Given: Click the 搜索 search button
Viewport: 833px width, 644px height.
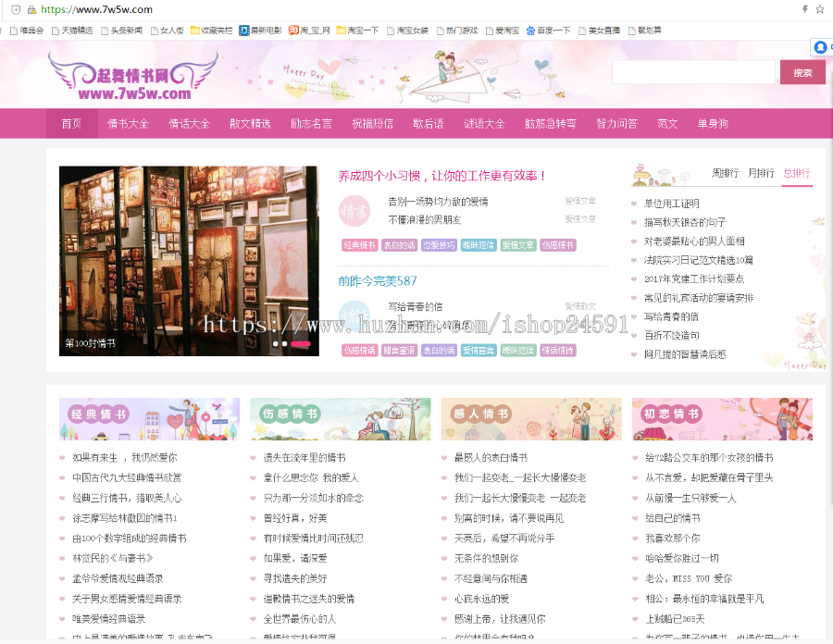Looking at the screenshot, I should pos(802,72).
